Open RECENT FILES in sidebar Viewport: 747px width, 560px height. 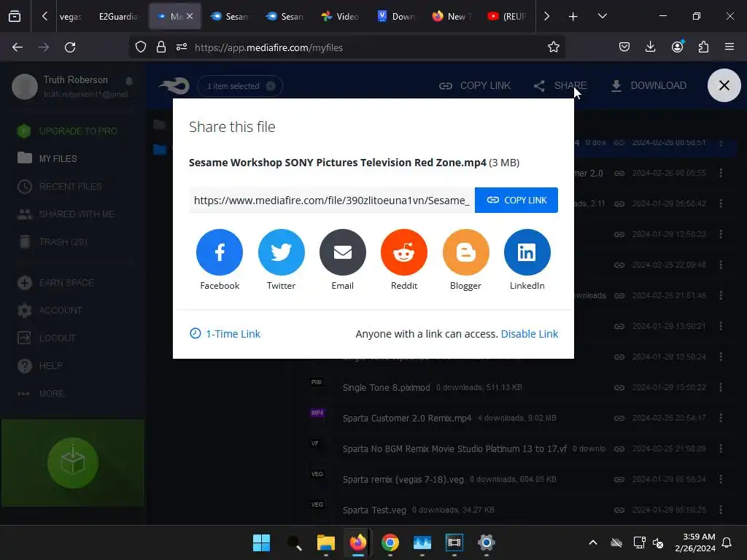(x=60, y=186)
